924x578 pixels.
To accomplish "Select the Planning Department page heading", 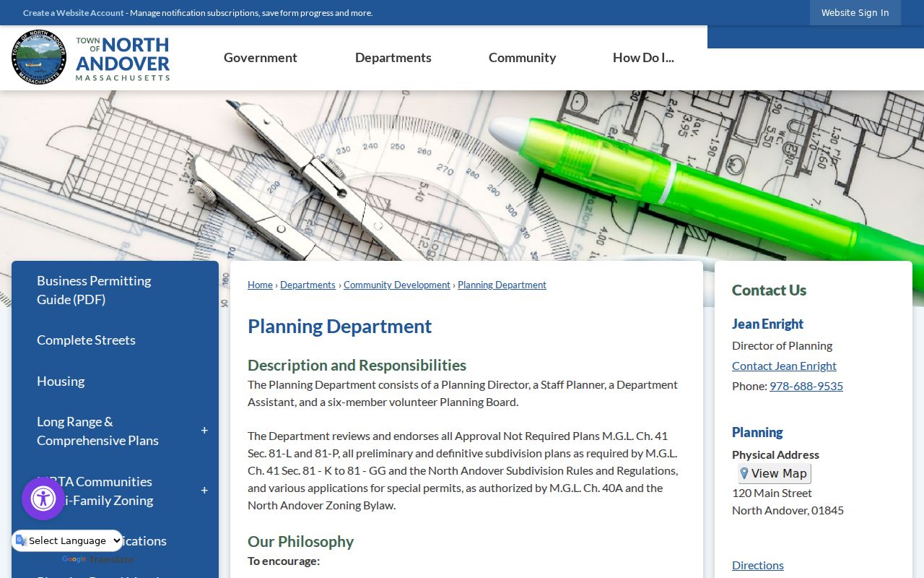I will pos(339,327).
